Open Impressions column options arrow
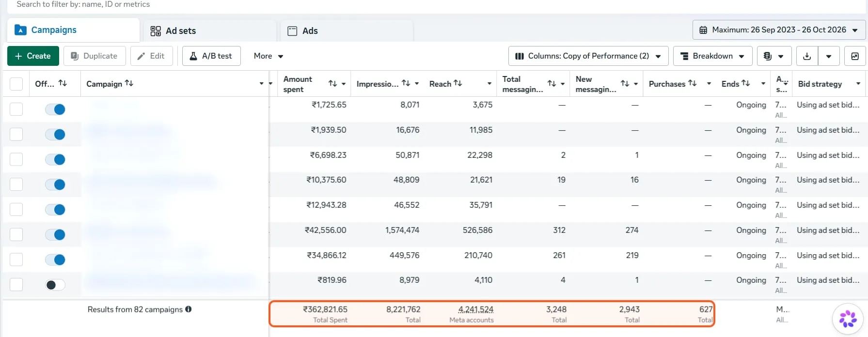 coord(417,84)
